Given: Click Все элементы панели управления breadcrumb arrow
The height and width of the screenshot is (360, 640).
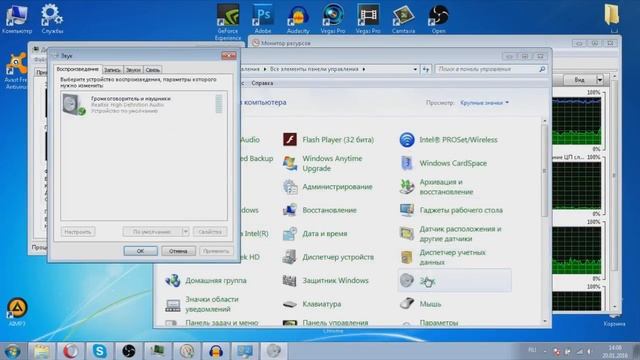Looking at the screenshot, I should (364, 69).
